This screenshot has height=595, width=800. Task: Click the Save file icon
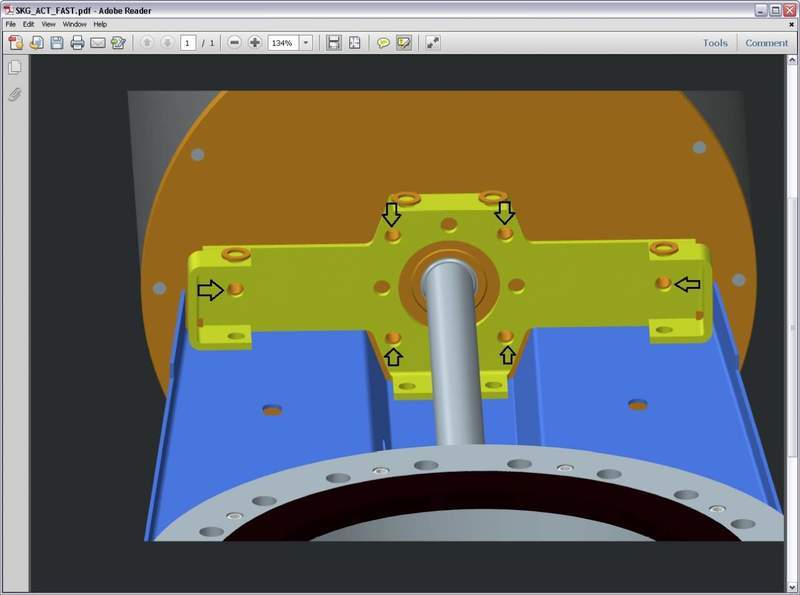point(56,43)
